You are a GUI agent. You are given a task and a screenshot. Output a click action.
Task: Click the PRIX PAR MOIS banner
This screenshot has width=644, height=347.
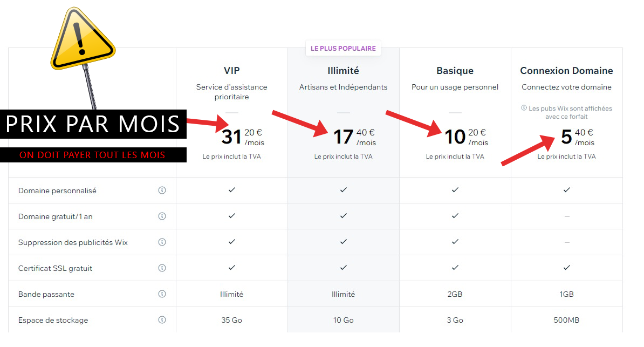coord(93,124)
